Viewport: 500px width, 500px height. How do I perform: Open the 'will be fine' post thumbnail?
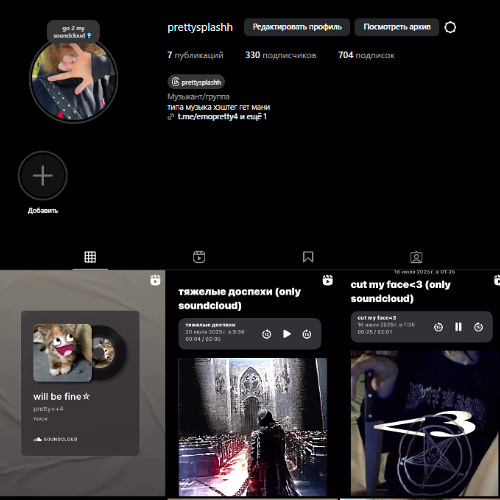[x=82, y=383]
